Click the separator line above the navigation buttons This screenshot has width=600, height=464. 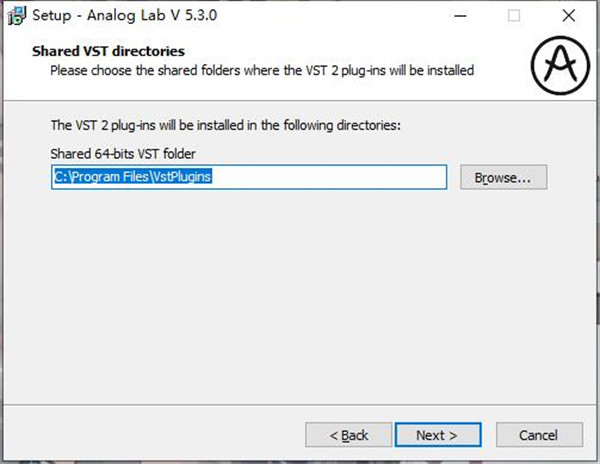300,404
